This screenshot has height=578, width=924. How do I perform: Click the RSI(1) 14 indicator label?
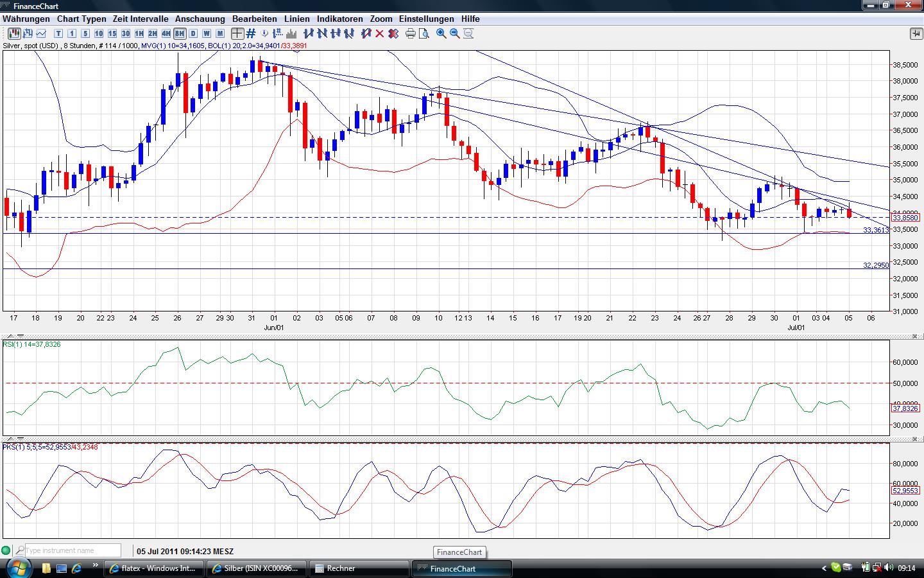(32, 345)
